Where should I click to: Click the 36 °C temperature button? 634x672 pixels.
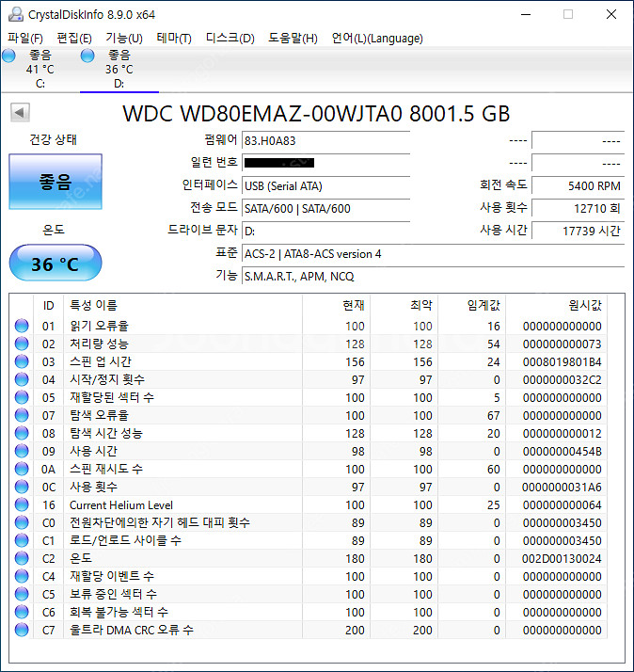[55, 263]
